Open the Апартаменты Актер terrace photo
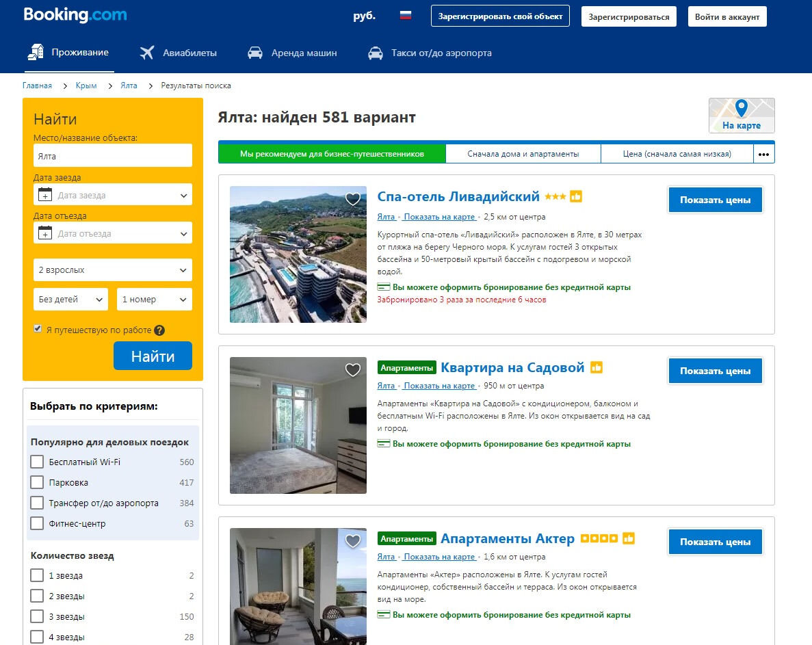This screenshot has width=812, height=645. pyautogui.click(x=298, y=586)
